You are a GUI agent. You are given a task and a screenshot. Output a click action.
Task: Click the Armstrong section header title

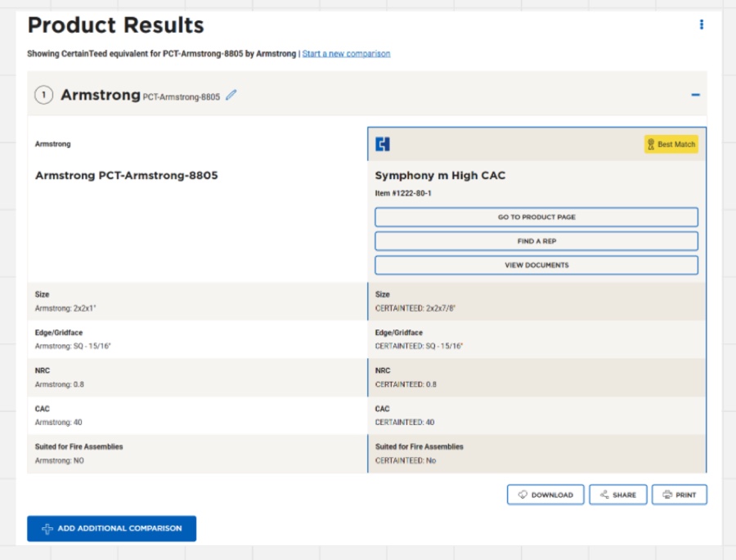pyautogui.click(x=101, y=95)
